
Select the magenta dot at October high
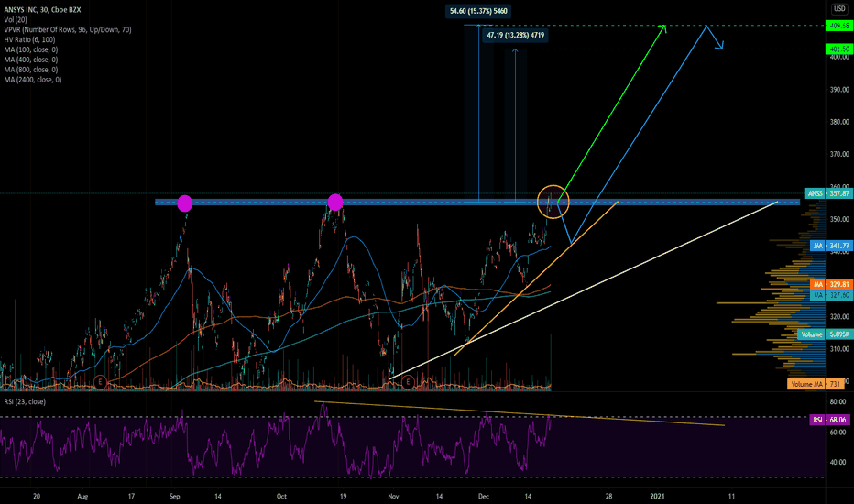click(335, 203)
